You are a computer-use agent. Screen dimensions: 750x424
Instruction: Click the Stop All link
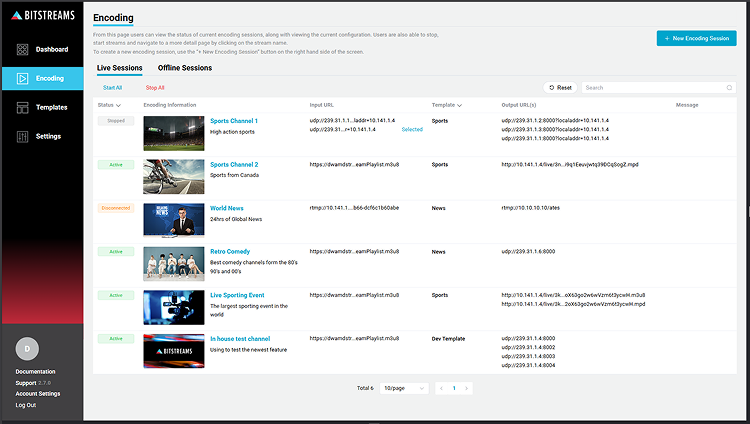155,88
